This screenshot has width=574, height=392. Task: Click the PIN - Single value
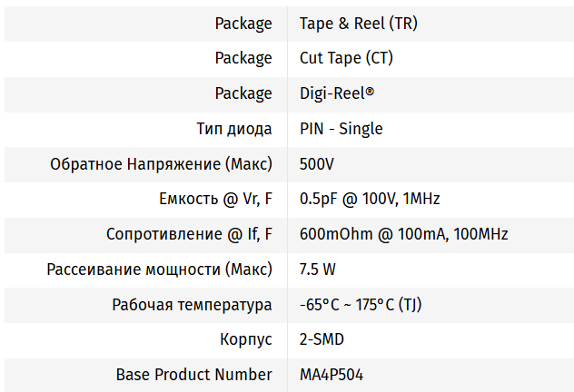tap(341, 129)
